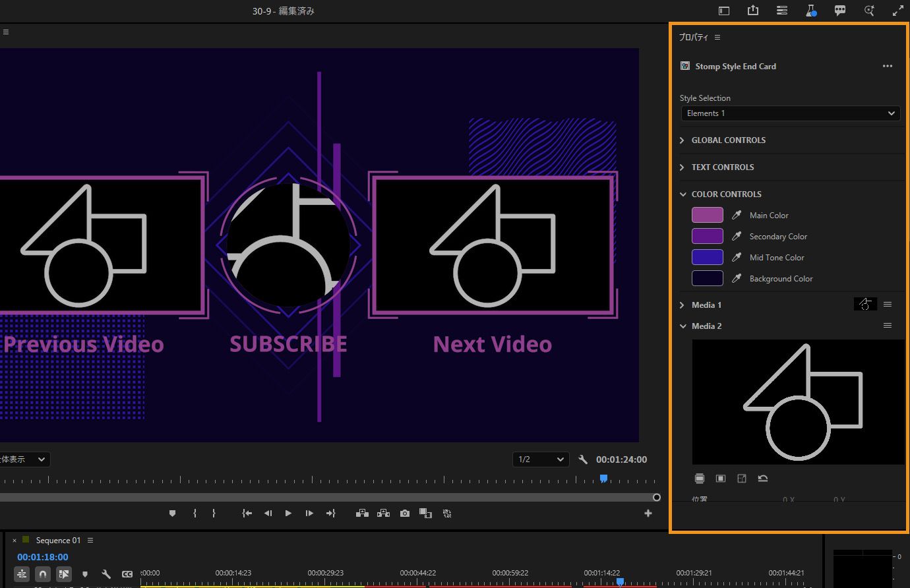The height and width of the screenshot is (588, 910).
Task: Click the Export frame camera icon
Action: point(404,514)
